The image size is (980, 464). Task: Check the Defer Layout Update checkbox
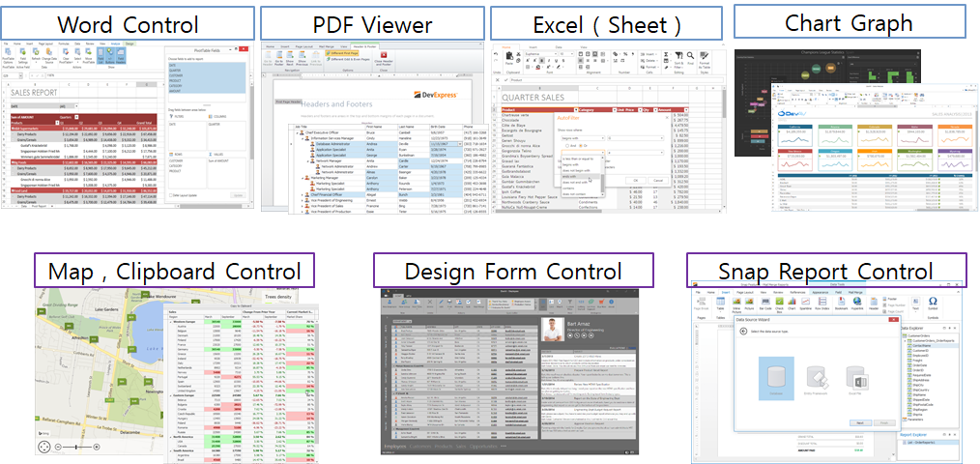tap(171, 195)
